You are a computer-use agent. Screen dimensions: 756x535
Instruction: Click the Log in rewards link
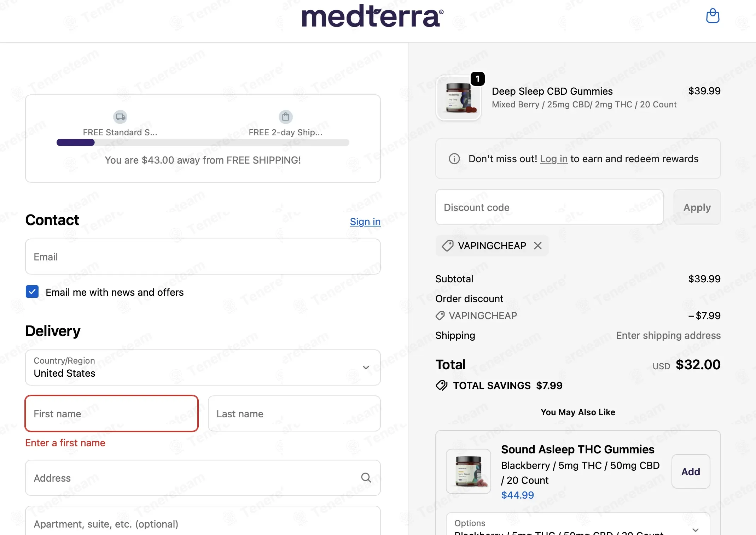(554, 159)
